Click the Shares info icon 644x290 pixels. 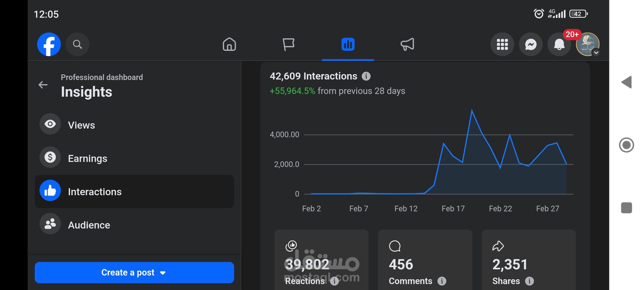[529, 281]
